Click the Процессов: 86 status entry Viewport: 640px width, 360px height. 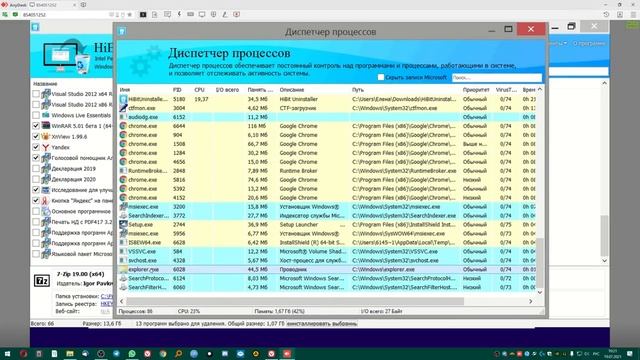click(136, 311)
